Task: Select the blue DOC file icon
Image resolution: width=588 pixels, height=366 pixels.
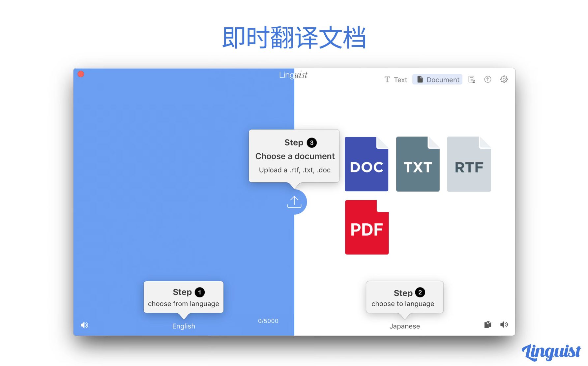Action: click(366, 164)
